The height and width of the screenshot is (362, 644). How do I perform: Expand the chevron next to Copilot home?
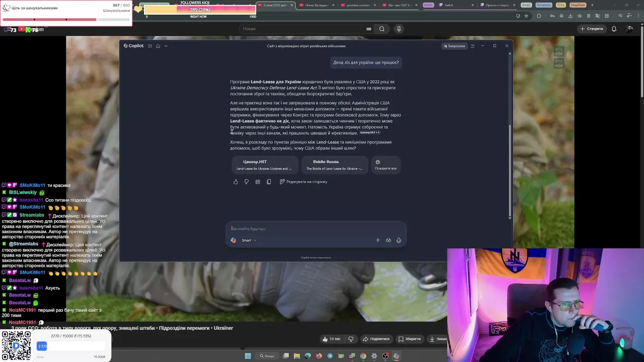[x=166, y=46]
